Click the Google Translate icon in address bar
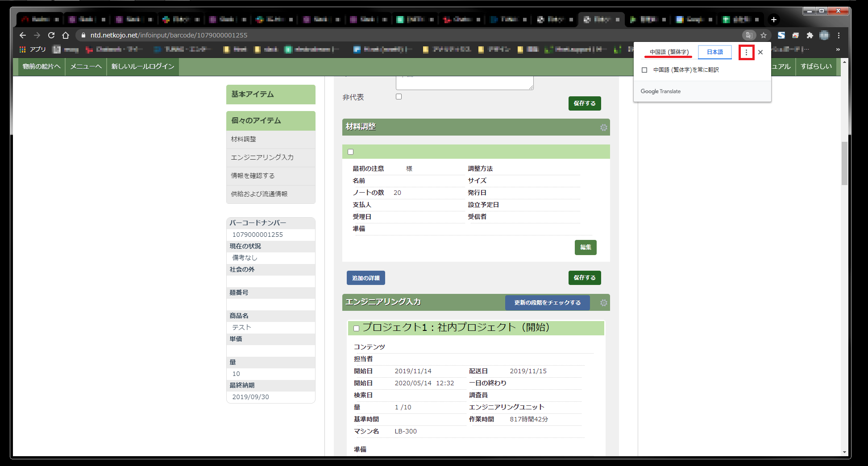 749,35
